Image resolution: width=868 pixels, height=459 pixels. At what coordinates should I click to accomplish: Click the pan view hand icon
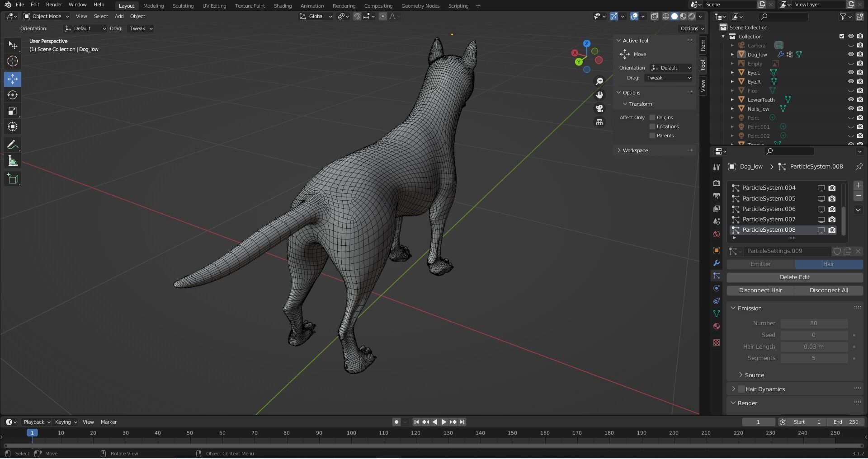599,95
